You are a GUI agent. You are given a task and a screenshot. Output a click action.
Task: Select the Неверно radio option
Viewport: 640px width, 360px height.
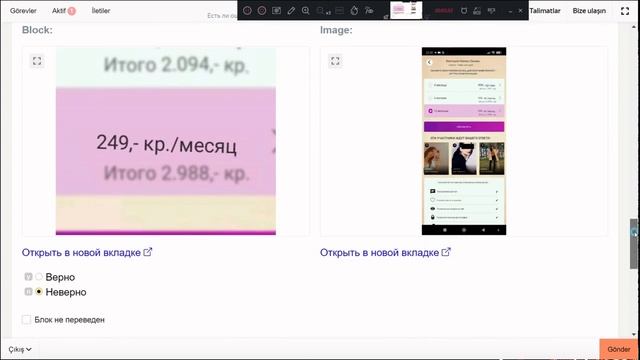39,292
